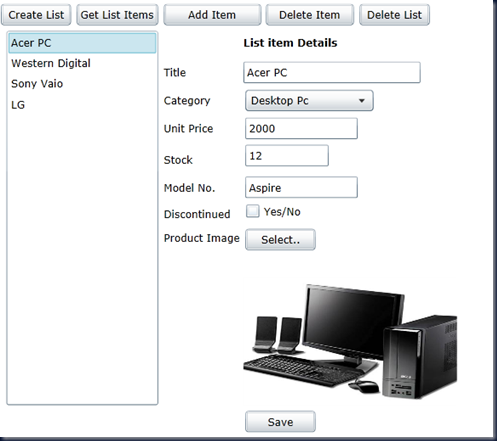Focus the Model No. field with Aspire
Screen dimensions: 497x441
click(x=301, y=187)
